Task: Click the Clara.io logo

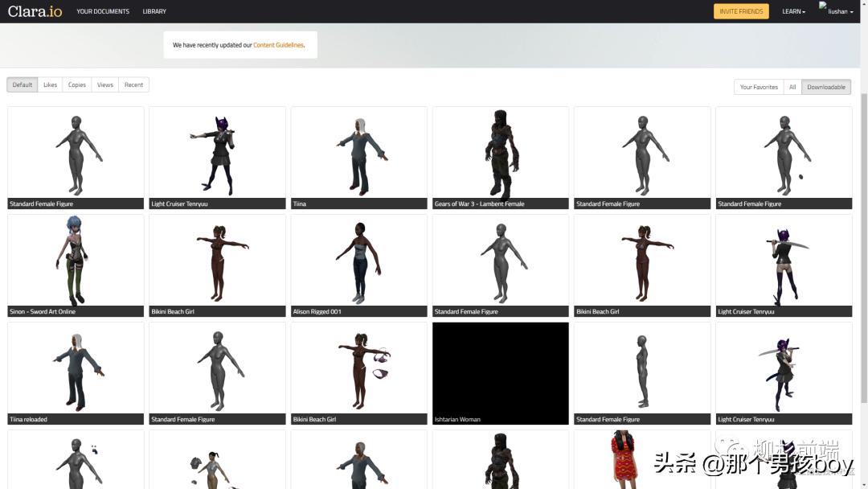Action: pyautogui.click(x=35, y=11)
